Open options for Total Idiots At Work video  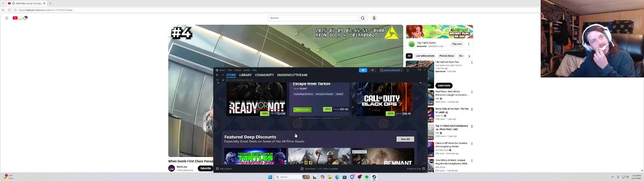(x=472, y=161)
